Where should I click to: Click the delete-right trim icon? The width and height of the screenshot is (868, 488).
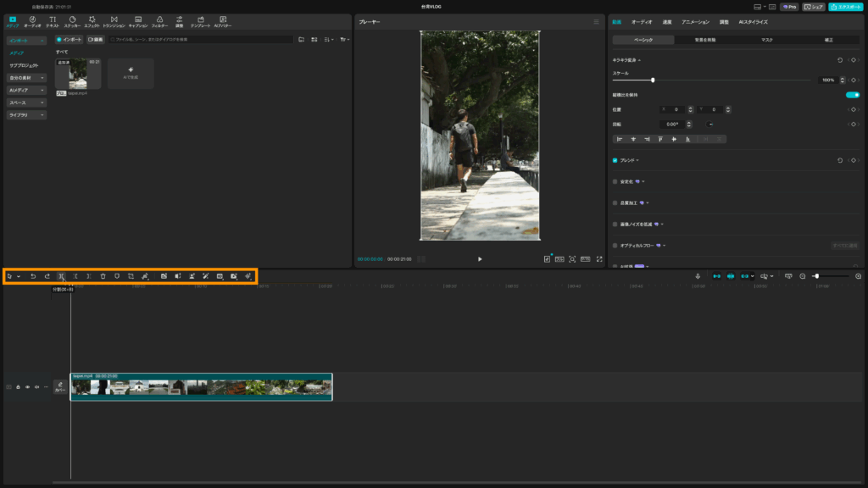[x=88, y=276]
